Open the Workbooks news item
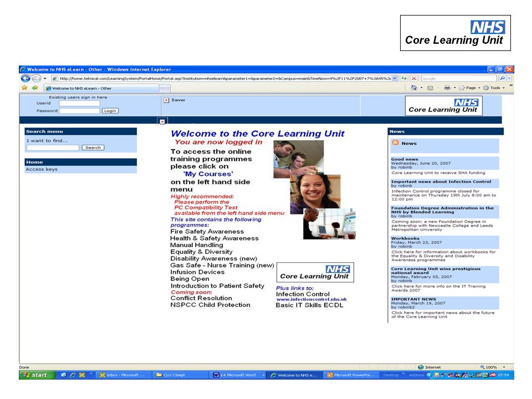The width and height of the screenshot is (532, 399). pos(405,238)
